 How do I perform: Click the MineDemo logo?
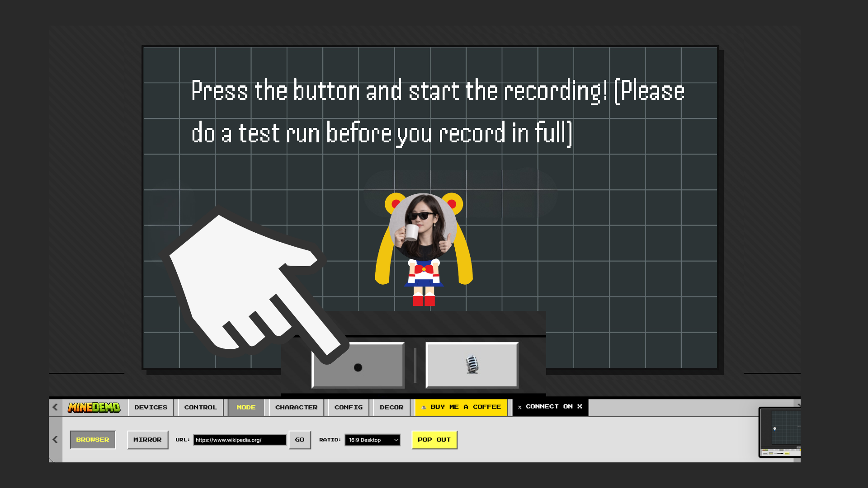pyautogui.click(x=94, y=407)
